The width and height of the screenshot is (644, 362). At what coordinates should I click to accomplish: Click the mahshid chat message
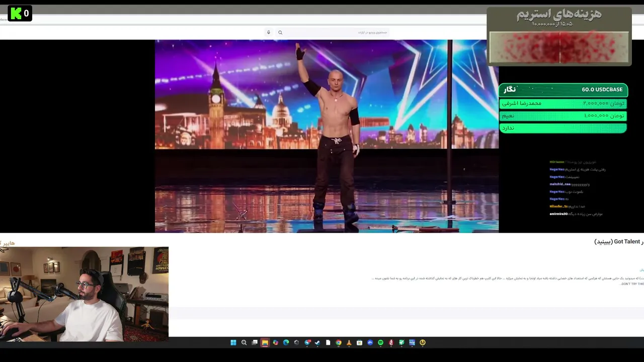(x=569, y=185)
